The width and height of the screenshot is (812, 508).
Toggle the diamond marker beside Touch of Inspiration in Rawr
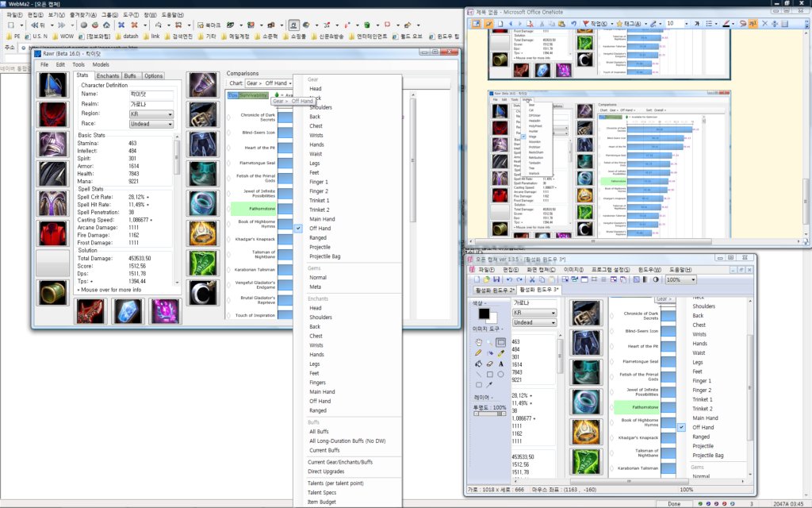click(x=228, y=316)
